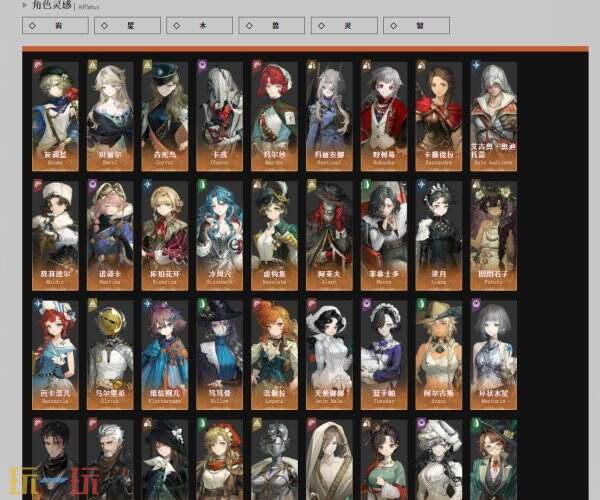Open the hooded woman in white, bottom row
The height and width of the screenshot is (500, 600).
tap(329, 459)
